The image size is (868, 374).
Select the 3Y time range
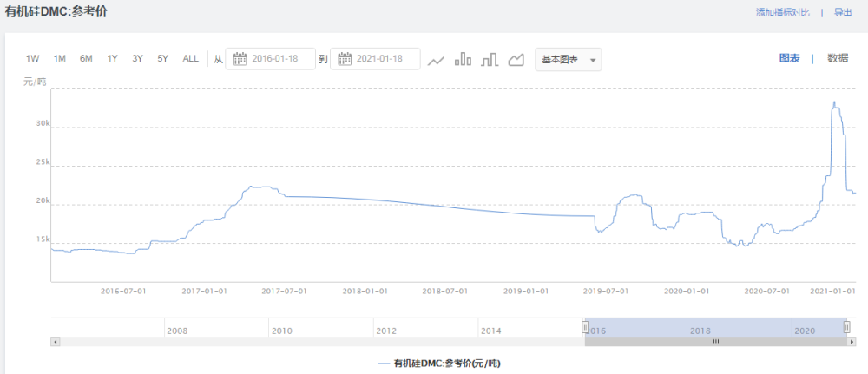137,59
